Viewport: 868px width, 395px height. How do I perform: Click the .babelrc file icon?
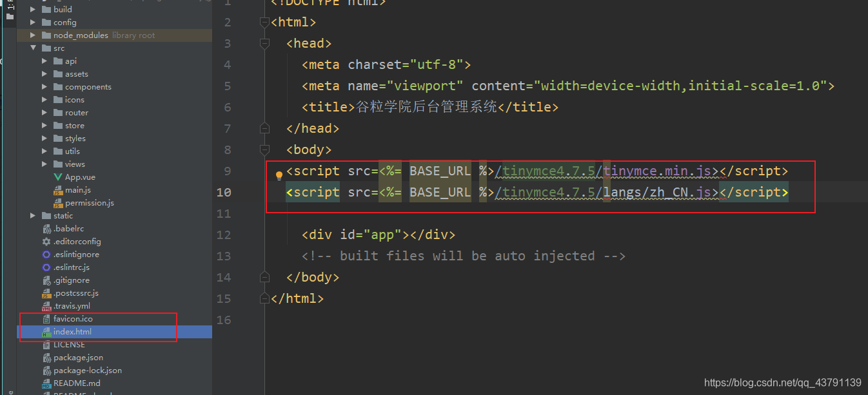point(46,229)
